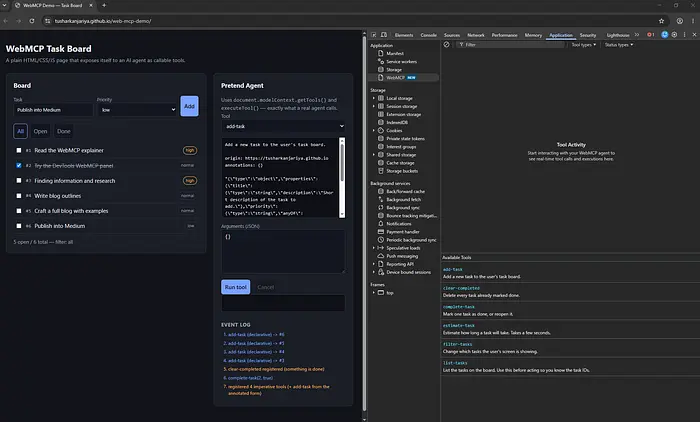700x422 pixels.
Task: Open the browser profile icon
Action: click(x=679, y=21)
